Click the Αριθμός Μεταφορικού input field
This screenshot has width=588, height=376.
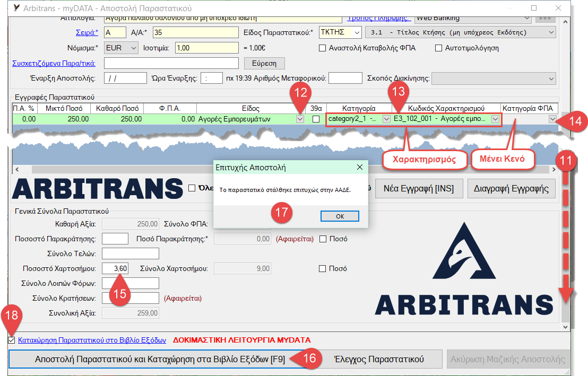click(x=345, y=78)
